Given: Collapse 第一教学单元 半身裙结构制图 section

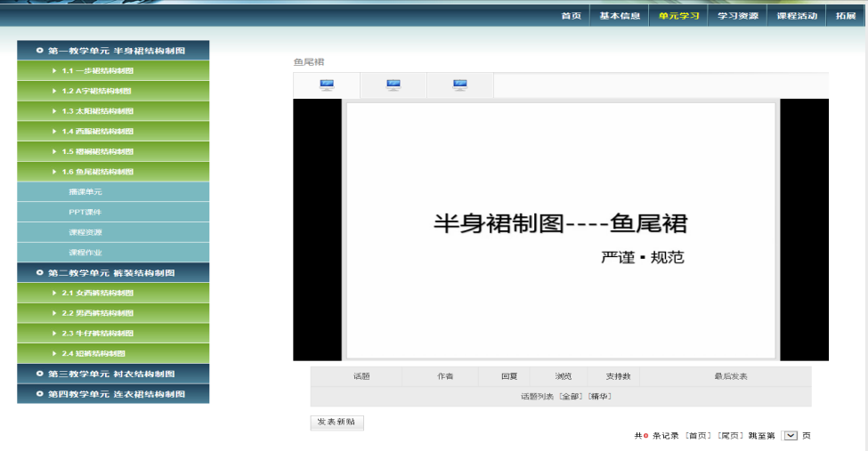Looking at the screenshot, I should click(x=113, y=51).
